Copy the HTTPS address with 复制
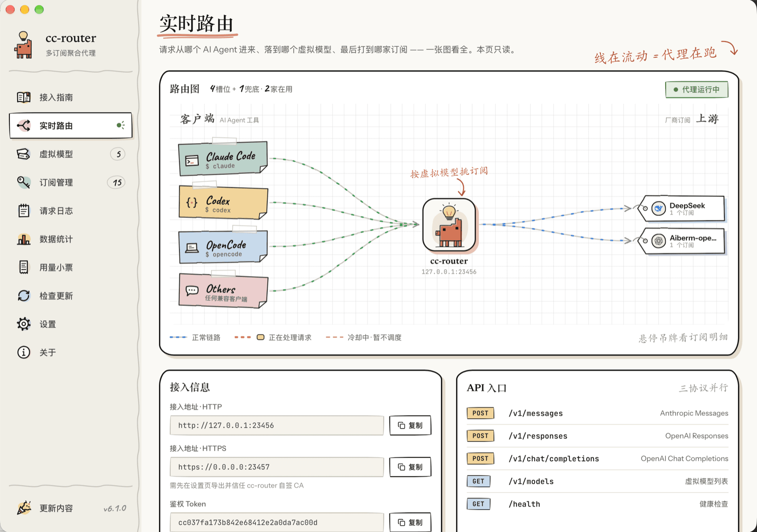 point(410,467)
